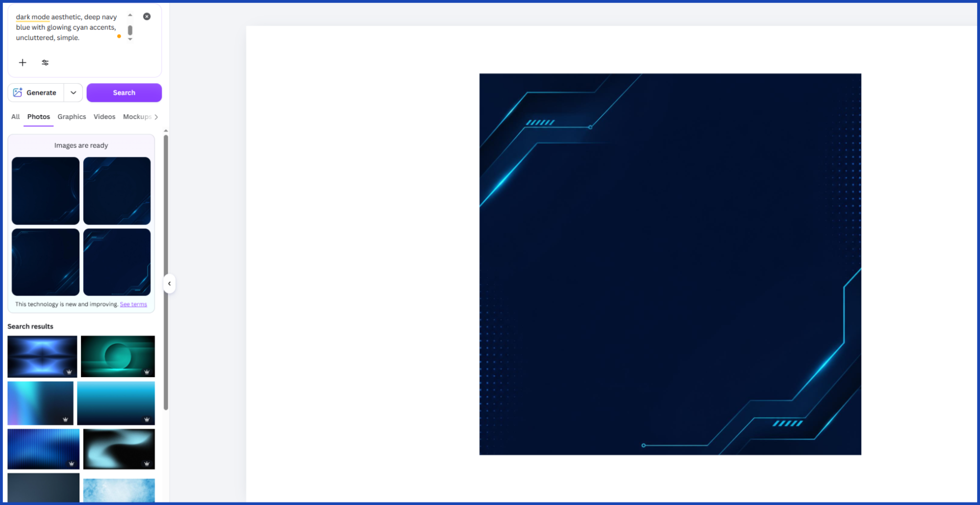The width and height of the screenshot is (980, 505).
Task: Click inside the prompt text field
Action: tap(66, 27)
